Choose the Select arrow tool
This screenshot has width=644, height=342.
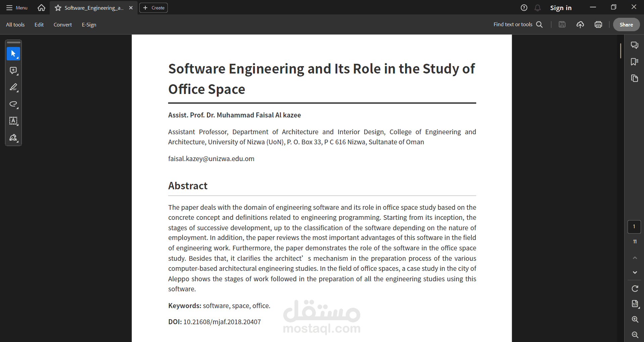[x=13, y=54]
